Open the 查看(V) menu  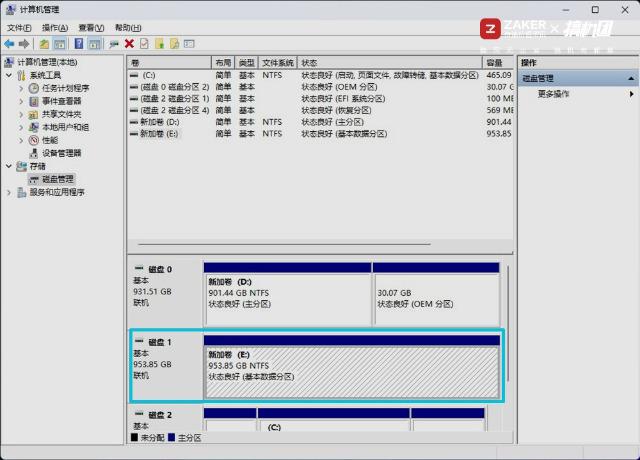pyautogui.click(x=91, y=28)
